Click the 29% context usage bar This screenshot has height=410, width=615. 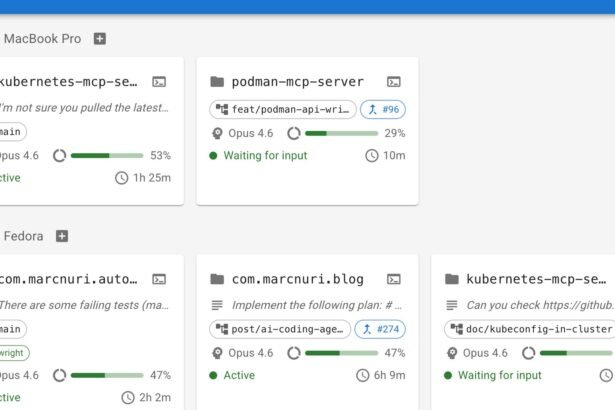coord(342,133)
